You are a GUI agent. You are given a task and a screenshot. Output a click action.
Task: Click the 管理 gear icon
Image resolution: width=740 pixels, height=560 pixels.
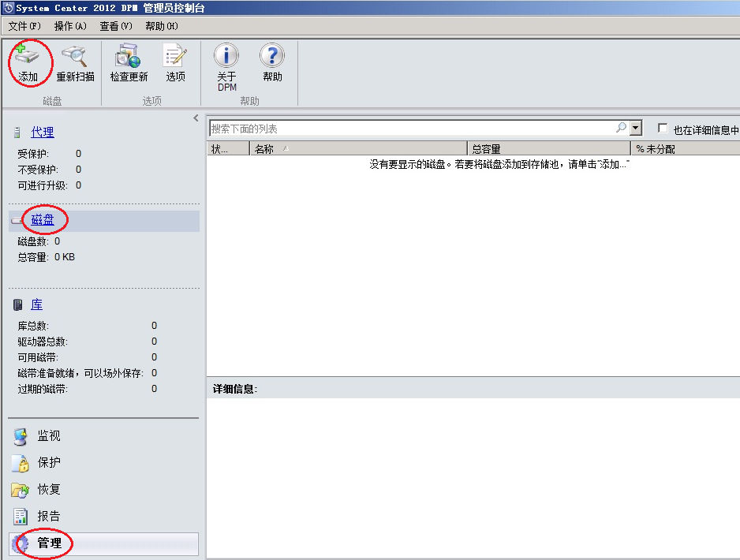click(x=21, y=543)
